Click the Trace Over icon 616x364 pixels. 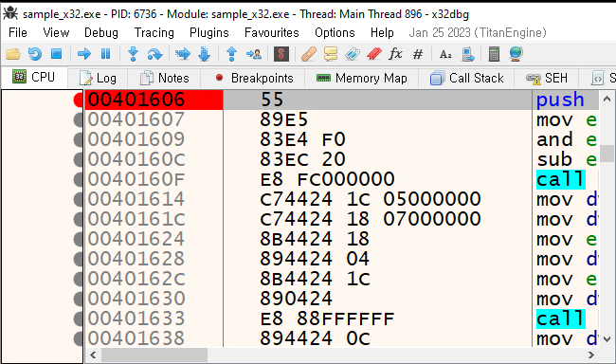click(205, 54)
